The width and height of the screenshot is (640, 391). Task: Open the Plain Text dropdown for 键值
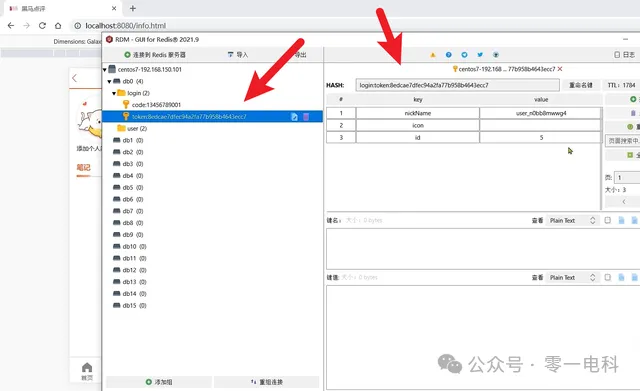coord(573,278)
